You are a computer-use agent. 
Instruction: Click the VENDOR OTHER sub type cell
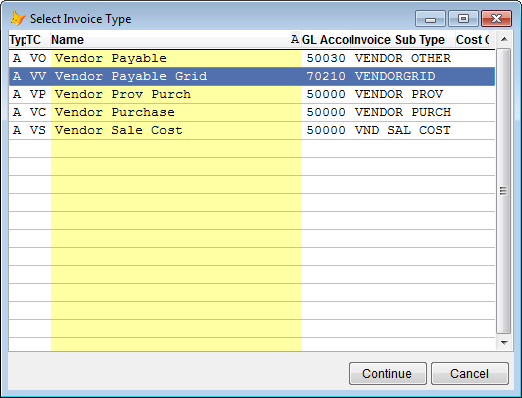point(403,58)
